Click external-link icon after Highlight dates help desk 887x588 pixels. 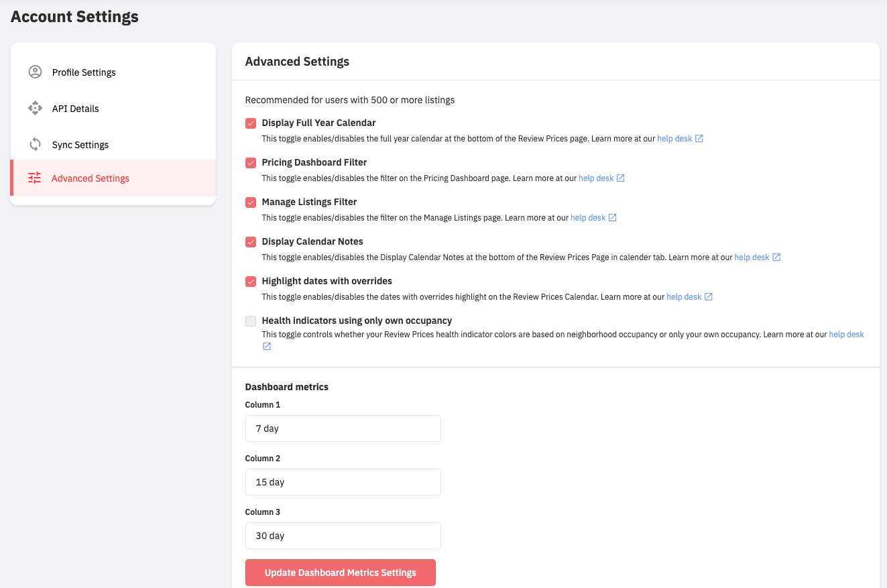click(x=709, y=297)
